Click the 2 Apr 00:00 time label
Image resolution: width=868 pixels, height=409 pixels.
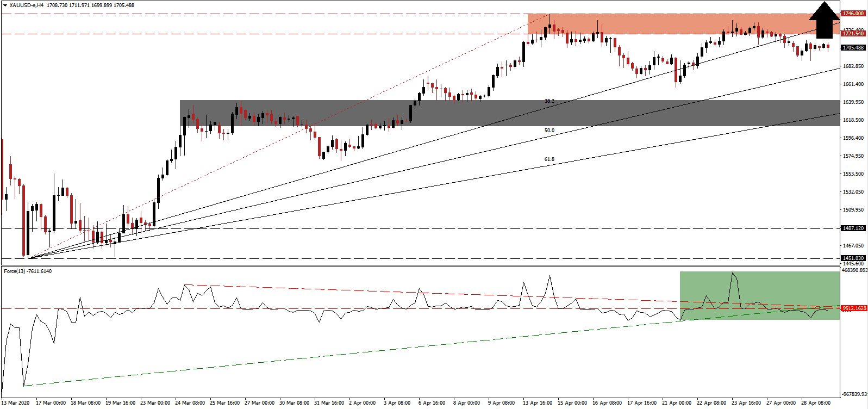[363, 403]
